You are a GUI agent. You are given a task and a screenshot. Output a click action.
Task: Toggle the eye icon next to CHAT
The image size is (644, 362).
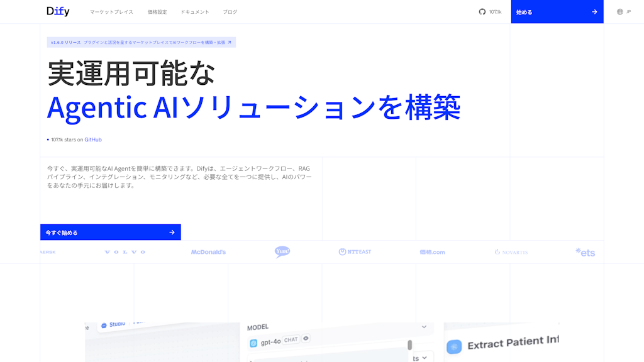click(306, 339)
